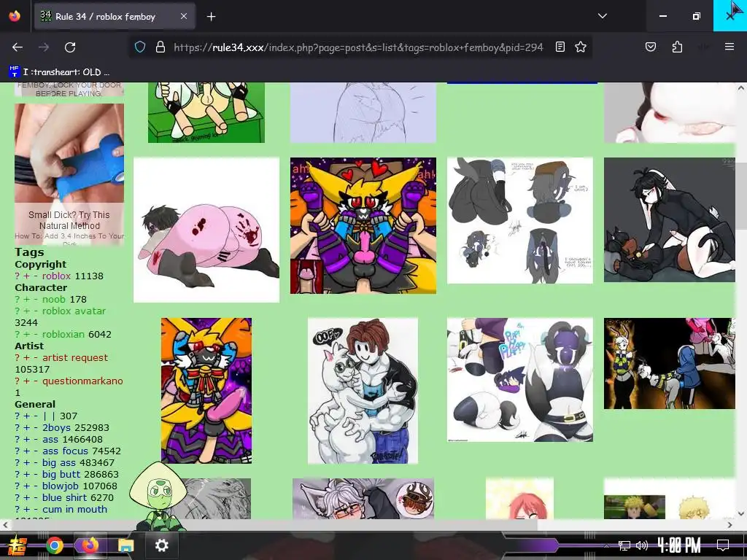
Task: Click the vertical scrollbar down arrow
Action: click(x=741, y=514)
